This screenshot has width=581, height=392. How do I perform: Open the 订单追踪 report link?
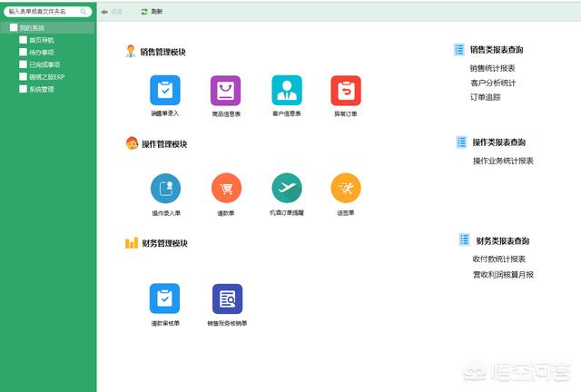[486, 97]
